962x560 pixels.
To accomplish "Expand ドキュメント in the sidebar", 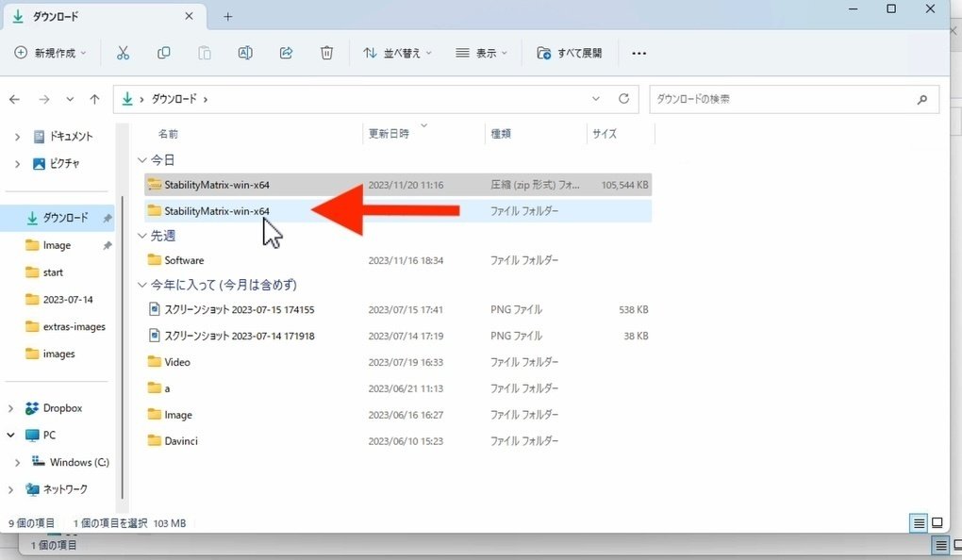I will coord(17,137).
